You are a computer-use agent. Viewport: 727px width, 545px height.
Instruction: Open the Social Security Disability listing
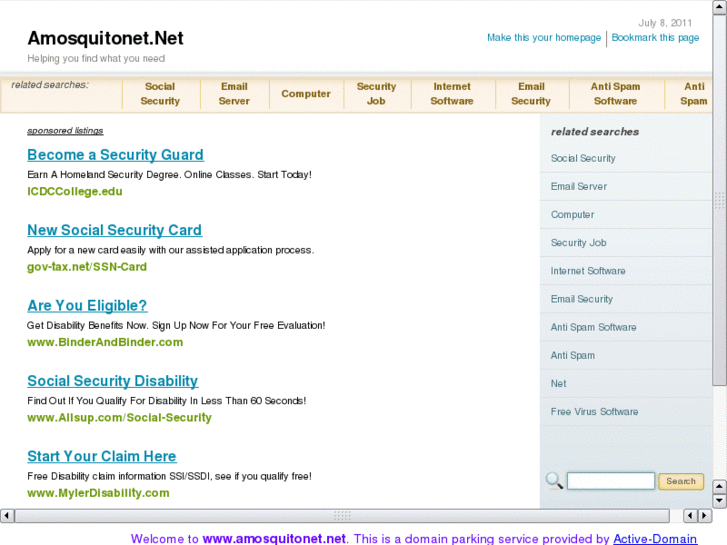(113, 381)
